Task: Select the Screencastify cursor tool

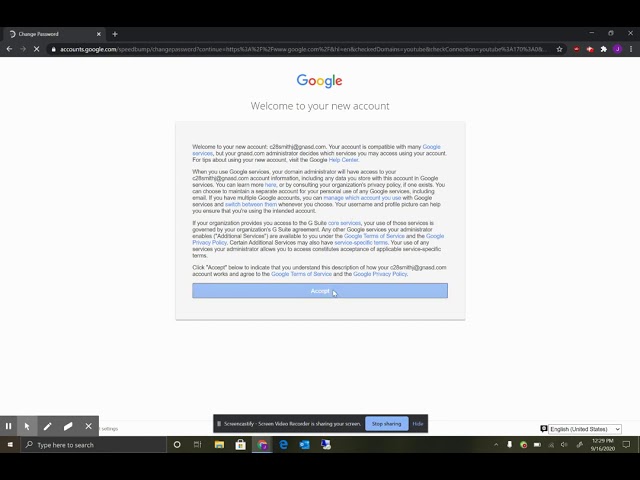Action: [x=27, y=426]
